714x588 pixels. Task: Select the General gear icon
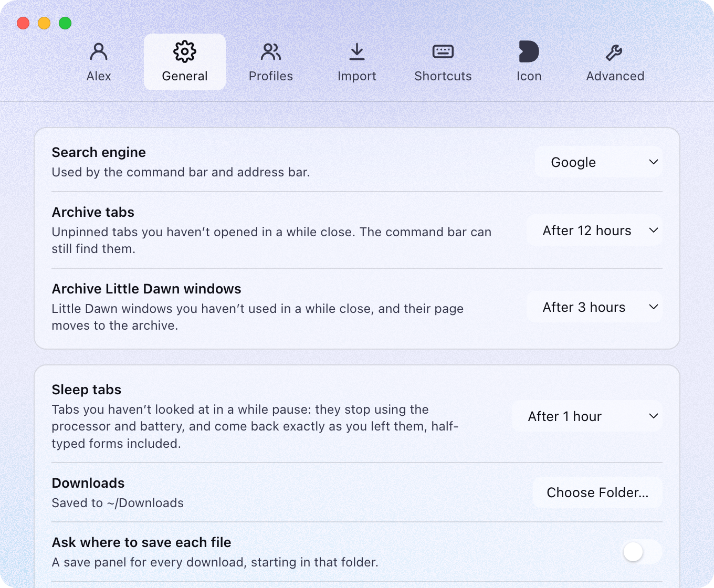pos(185,51)
